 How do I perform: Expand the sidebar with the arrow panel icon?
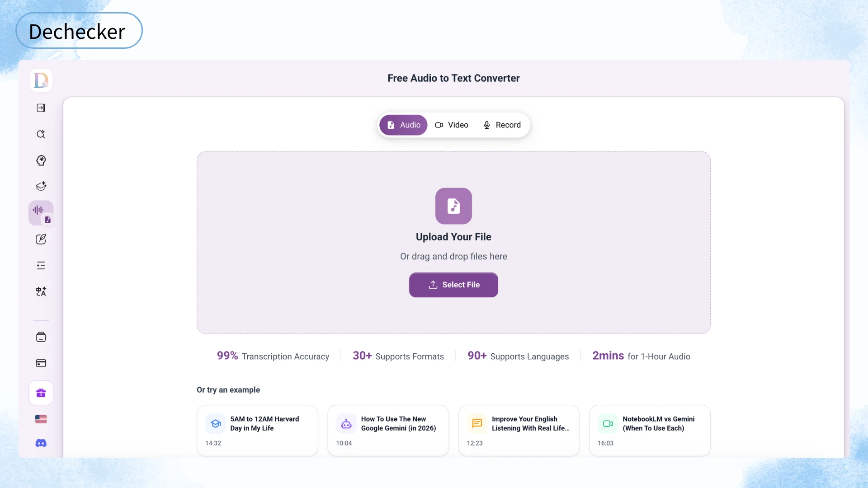point(41,108)
